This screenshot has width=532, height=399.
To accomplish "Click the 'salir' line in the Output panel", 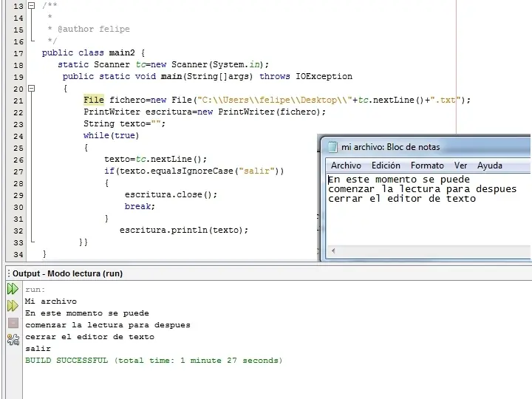I will [x=38, y=349].
